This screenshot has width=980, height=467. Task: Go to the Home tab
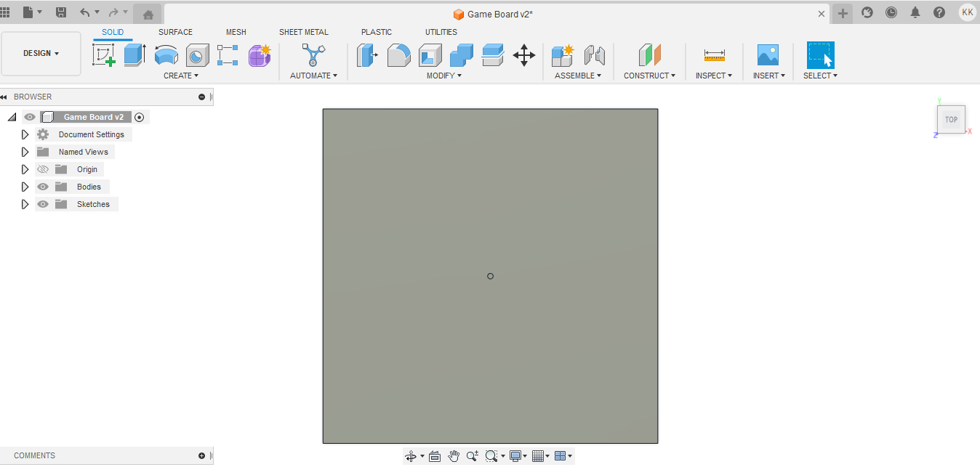(x=148, y=14)
